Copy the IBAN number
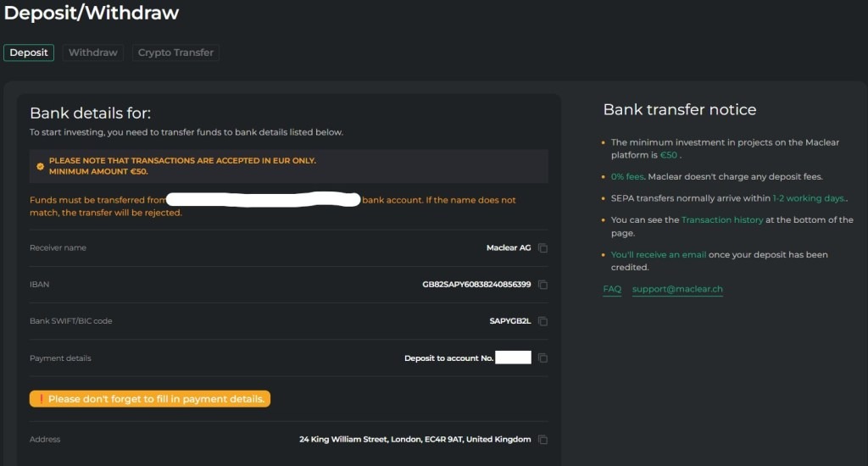This screenshot has width=868, height=466. coord(543,285)
